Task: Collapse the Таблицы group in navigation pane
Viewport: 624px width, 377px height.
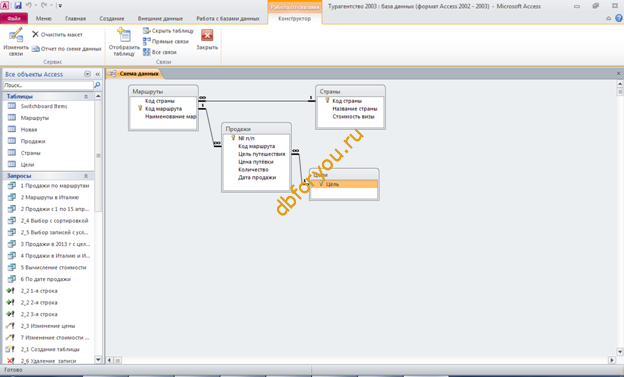Action: point(86,96)
